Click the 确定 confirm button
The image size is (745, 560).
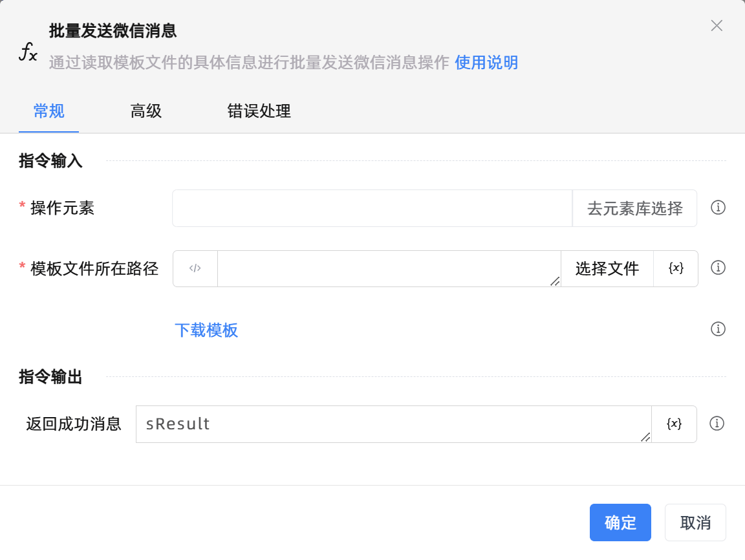(x=620, y=522)
